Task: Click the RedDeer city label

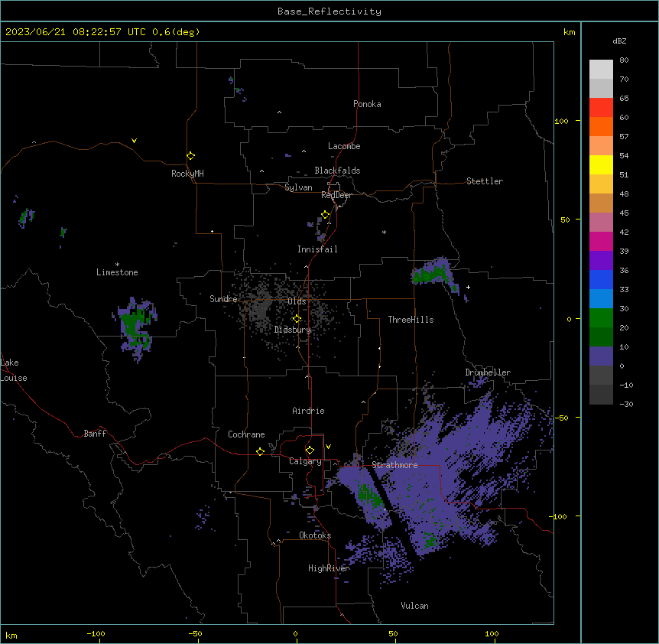Action: 336,195
